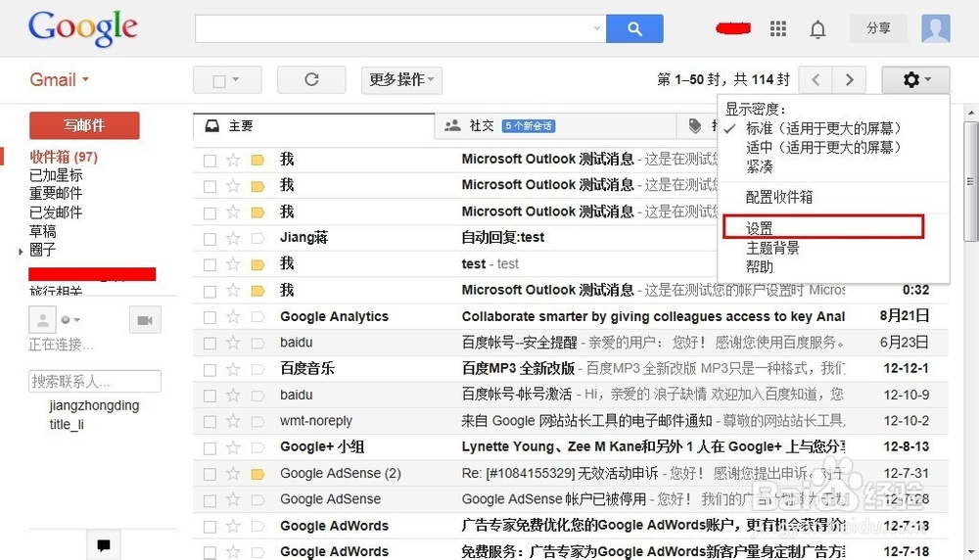Tick checkbox for 百度帐号--安全提醒 email
This screenshot has width=979, height=560.
[210, 344]
